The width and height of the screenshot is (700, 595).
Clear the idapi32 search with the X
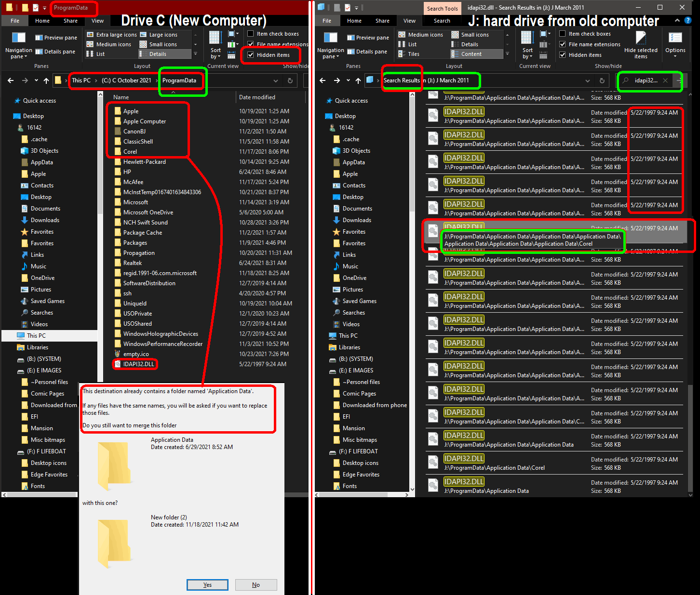pyautogui.click(x=665, y=81)
